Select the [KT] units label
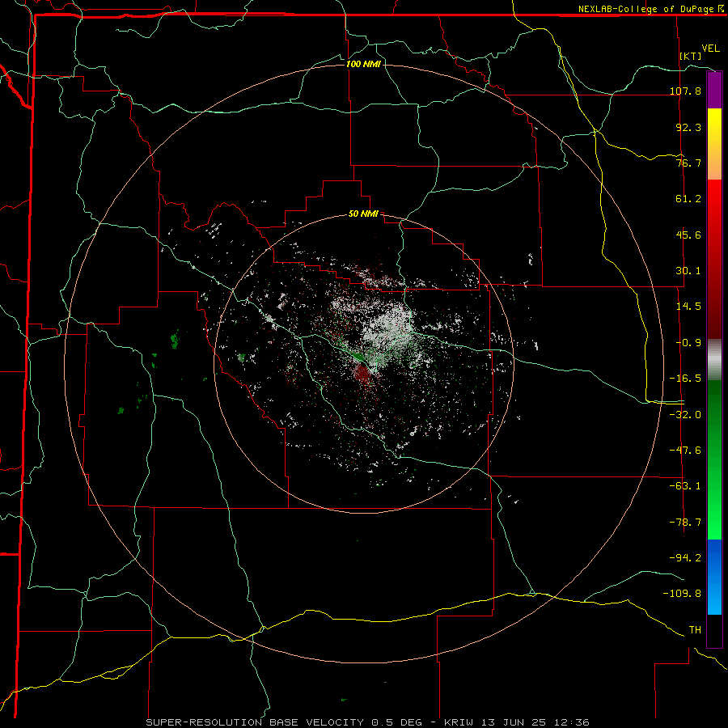Image resolution: width=728 pixels, height=728 pixels. (x=691, y=56)
